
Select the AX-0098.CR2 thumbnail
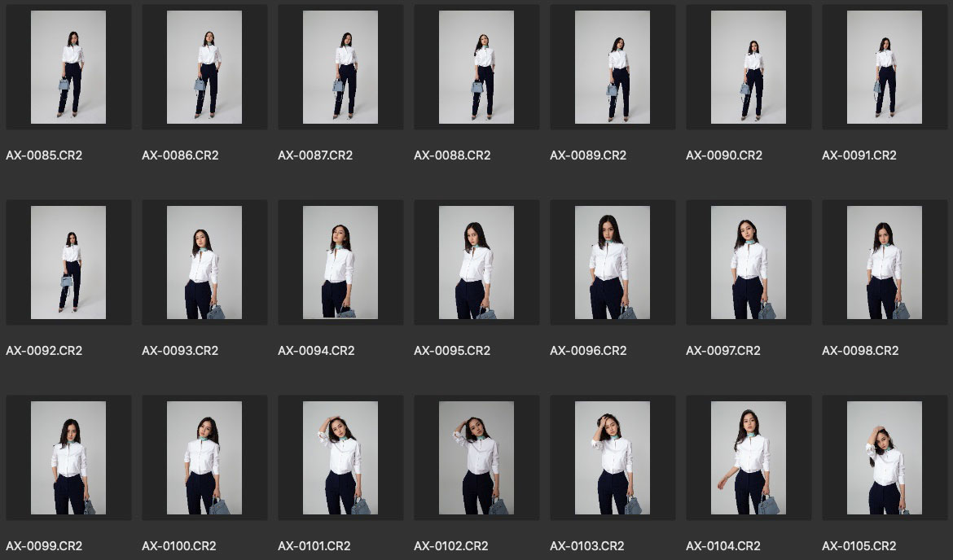(885, 262)
